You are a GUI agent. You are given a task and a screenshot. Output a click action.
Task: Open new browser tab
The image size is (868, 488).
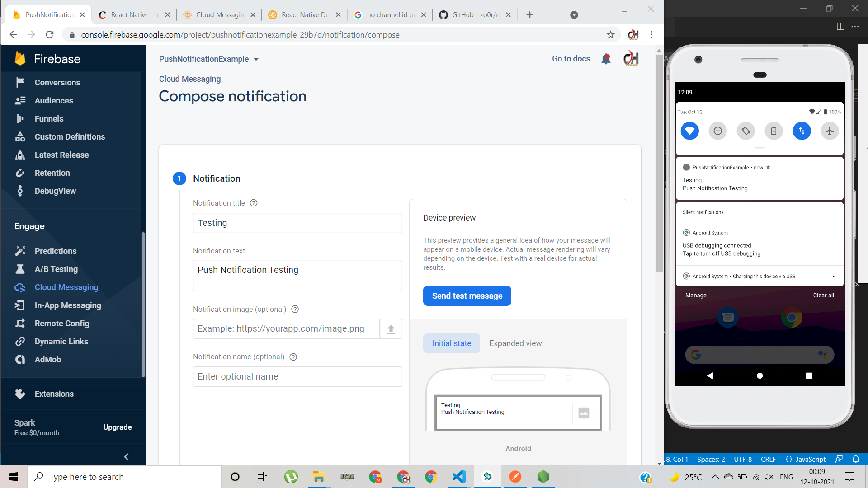pyautogui.click(x=530, y=15)
